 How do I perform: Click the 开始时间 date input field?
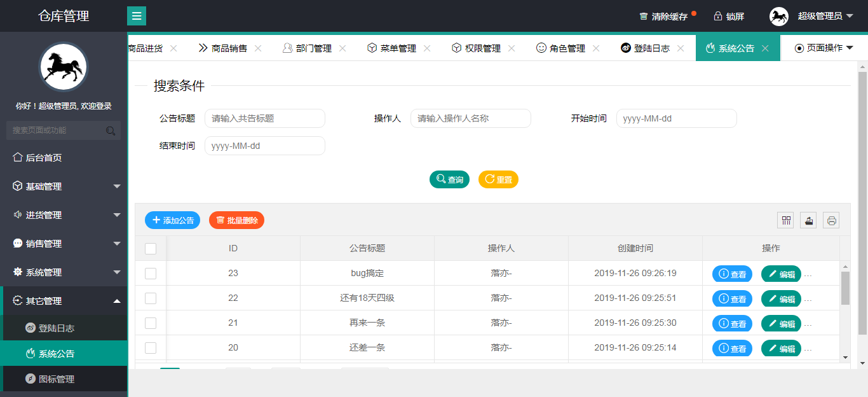(x=676, y=118)
